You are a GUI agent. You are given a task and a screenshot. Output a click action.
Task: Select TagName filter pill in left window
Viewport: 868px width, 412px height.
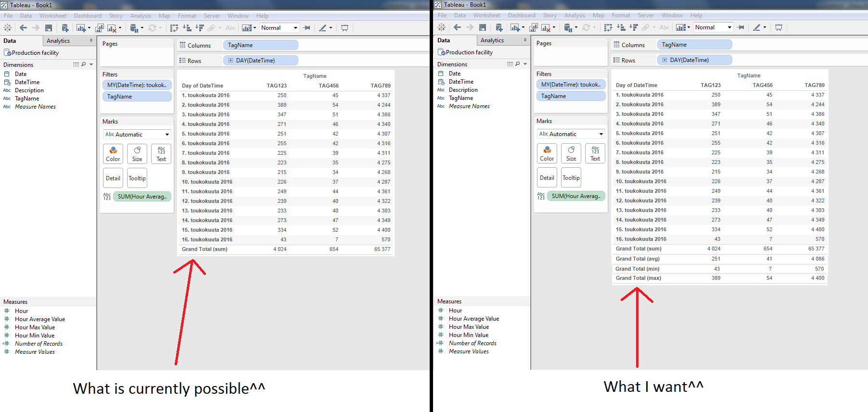(x=137, y=97)
